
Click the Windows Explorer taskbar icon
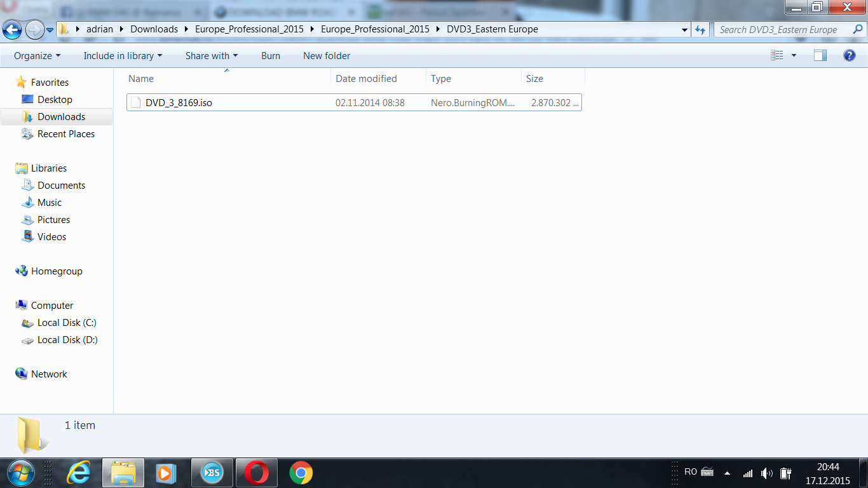point(123,473)
